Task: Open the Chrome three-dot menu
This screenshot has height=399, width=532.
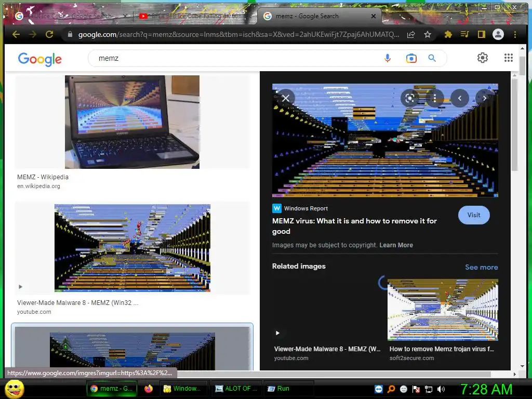Action: click(x=515, y=34)
